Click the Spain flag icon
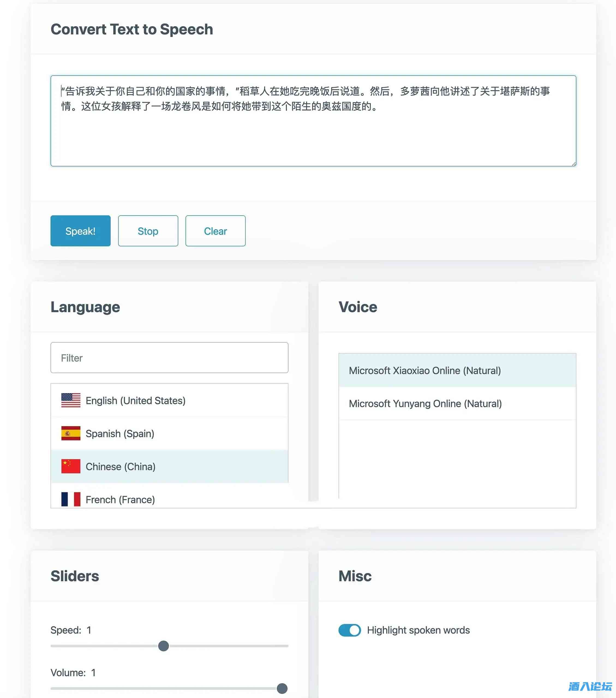This screenshot has height=698, width=616. [71, 433]
